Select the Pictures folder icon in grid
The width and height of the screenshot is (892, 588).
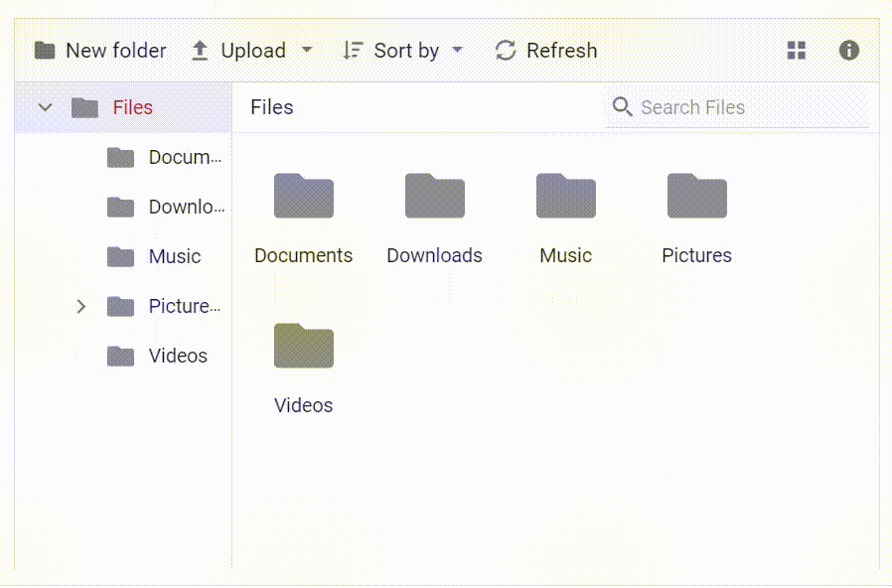click(697, 196)
